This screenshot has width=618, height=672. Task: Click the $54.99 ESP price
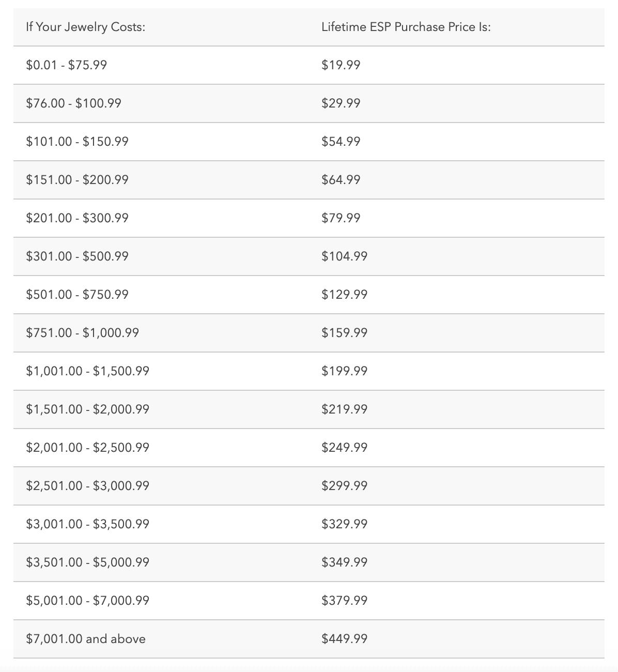click(341, 142)
